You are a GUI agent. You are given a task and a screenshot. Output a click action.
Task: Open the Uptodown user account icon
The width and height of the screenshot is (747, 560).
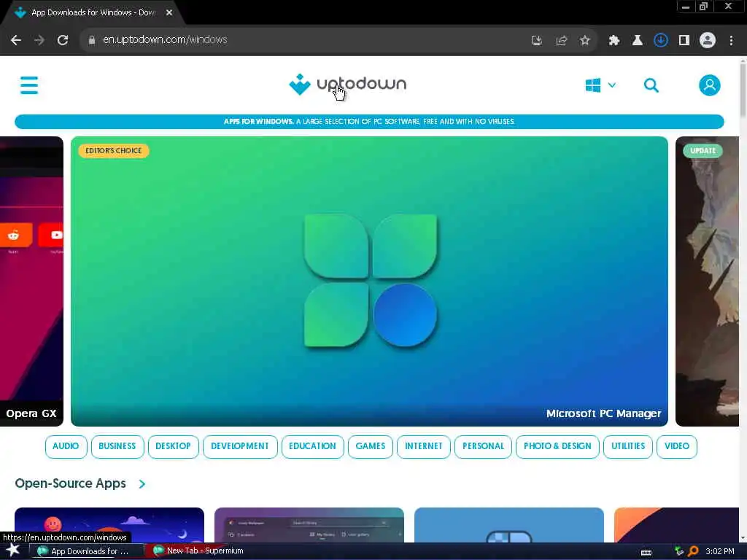pos(709,85)
